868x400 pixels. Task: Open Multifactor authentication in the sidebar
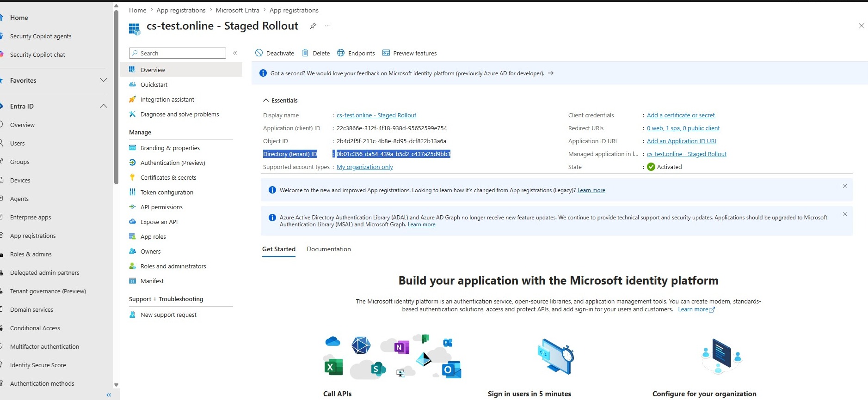[x=44, y=346]
